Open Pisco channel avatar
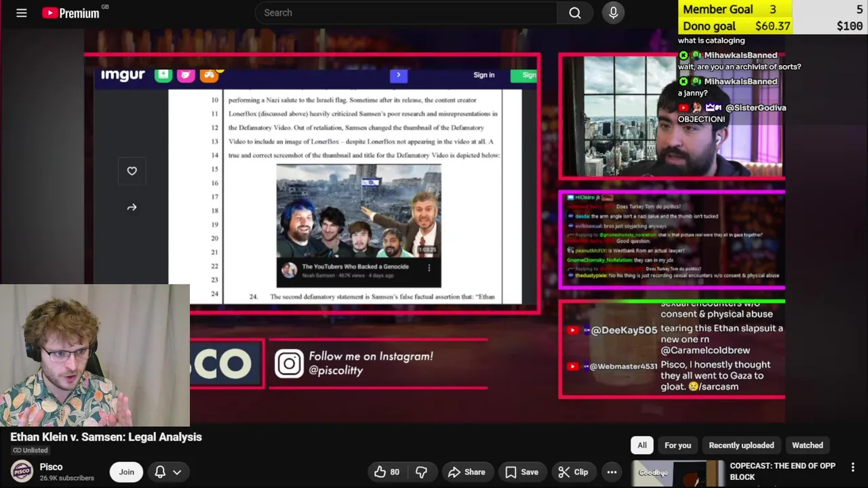 22,472
